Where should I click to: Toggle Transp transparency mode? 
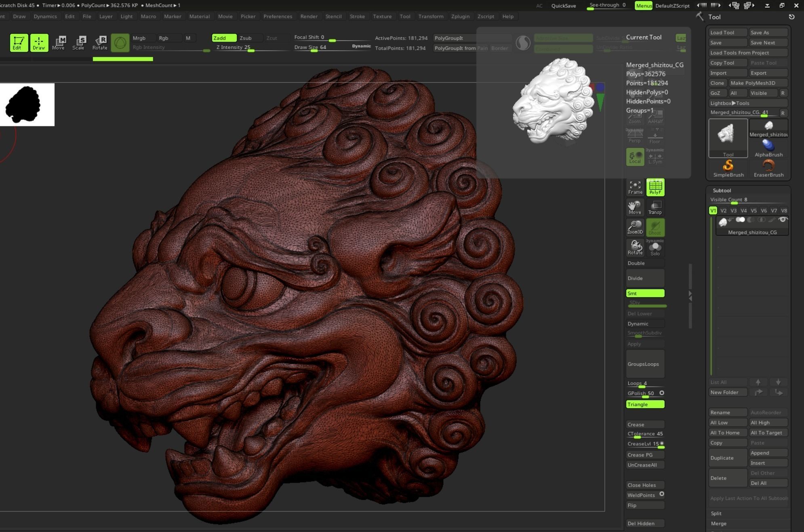pyautogui.click(x=655, y=207)
